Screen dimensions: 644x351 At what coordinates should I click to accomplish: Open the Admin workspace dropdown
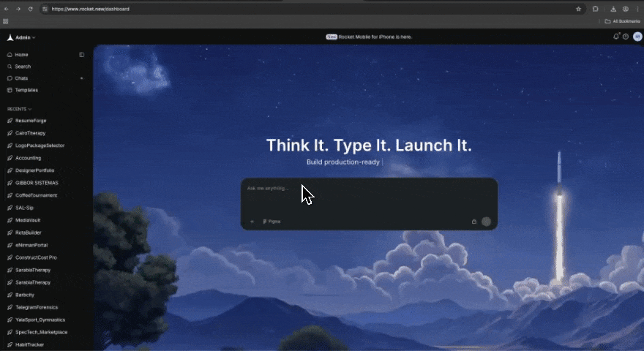[25, 37]
